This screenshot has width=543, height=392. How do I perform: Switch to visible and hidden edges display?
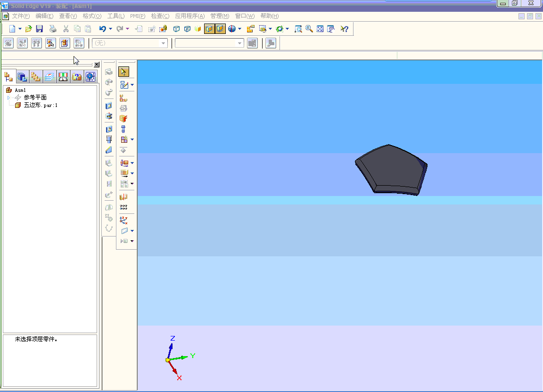187,29
